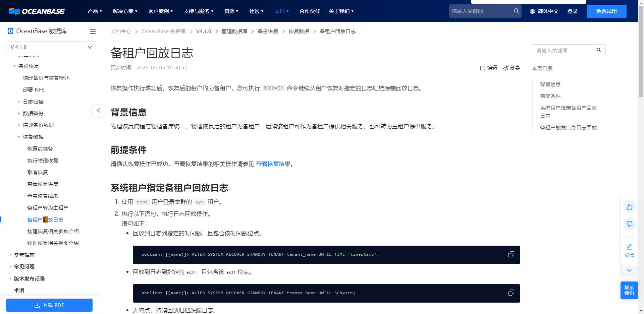Click the thumbs-down dislike icon
This screenshot has height=314, width=644.
coord(629,224)
